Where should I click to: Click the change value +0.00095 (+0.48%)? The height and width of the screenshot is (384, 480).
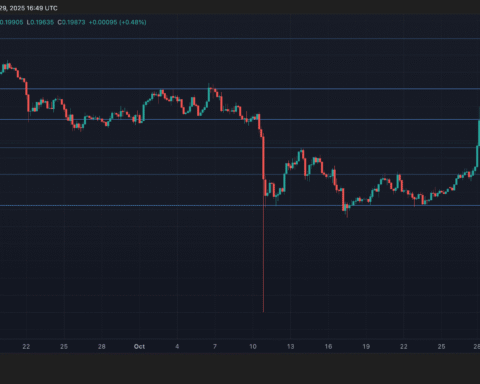(x=117, y=22)
